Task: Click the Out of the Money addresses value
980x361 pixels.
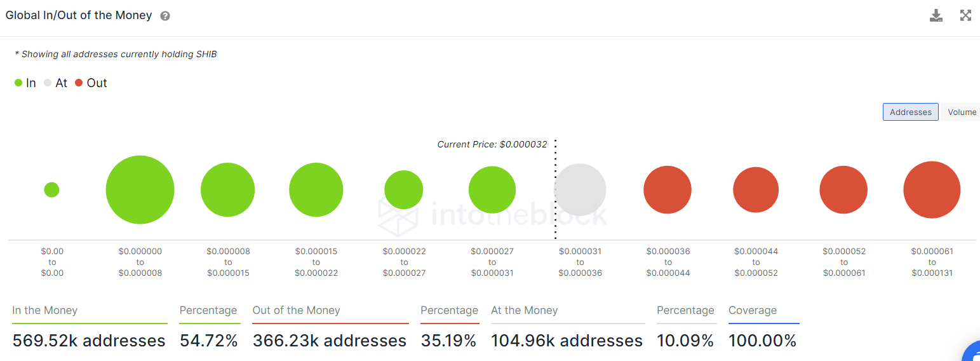Action: (x=329, y=341)
